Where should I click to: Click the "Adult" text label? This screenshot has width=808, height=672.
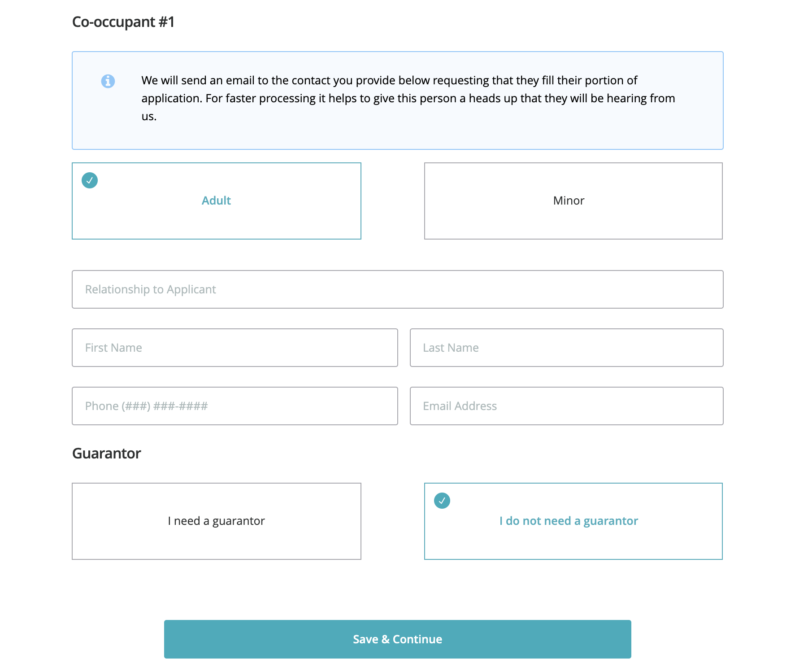tap(216, 201)
